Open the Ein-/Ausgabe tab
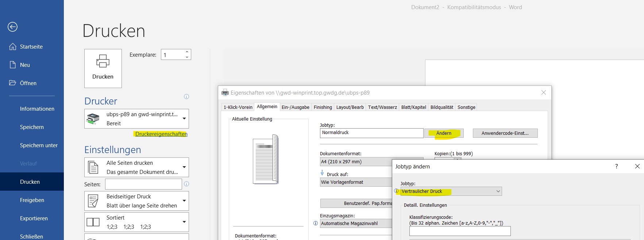The height and width of the screenshot is (240, 644). click(296, 107)
